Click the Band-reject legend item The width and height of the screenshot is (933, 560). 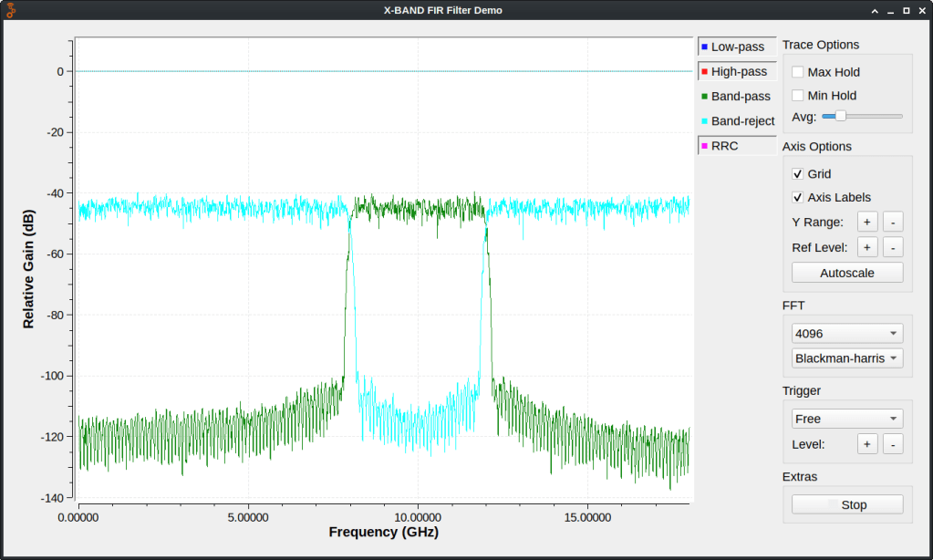[737, 120]
